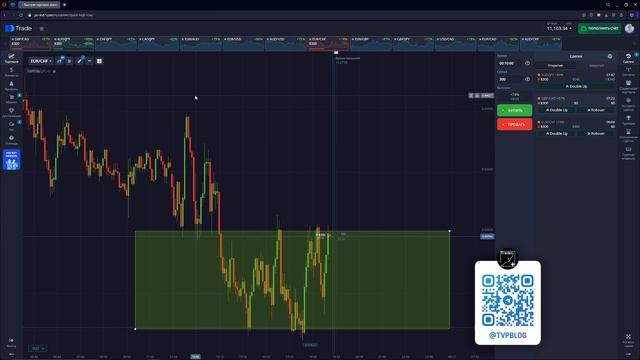Switch to the CAD/JPY asset tab
Image resolution: width=640 pixels, height=360 pixels.
tap(158, 43)
